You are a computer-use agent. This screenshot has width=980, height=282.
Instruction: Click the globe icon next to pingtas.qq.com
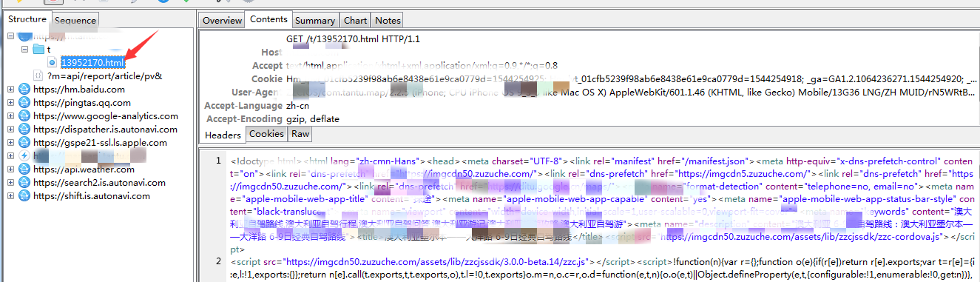pyautogui.click(x=24, y=102)
